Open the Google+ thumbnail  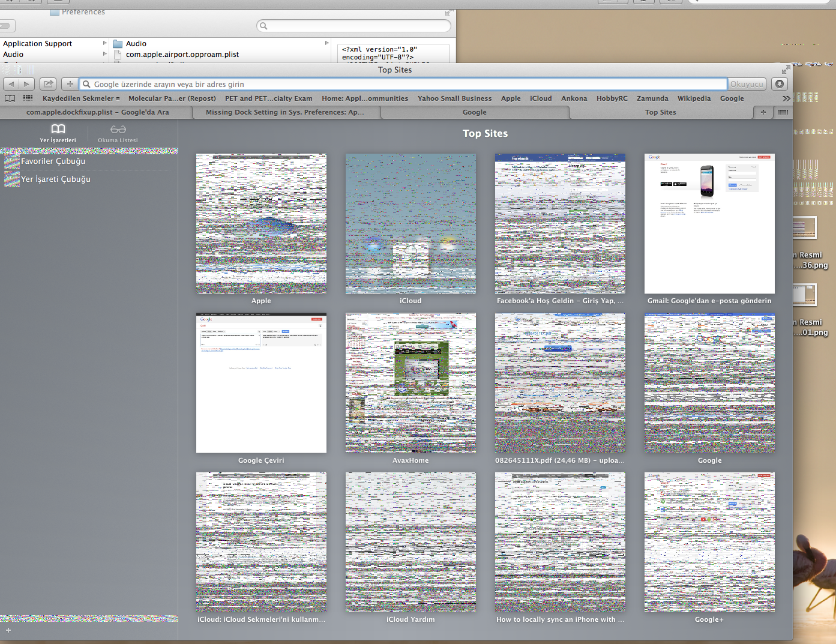coord(709,542)
